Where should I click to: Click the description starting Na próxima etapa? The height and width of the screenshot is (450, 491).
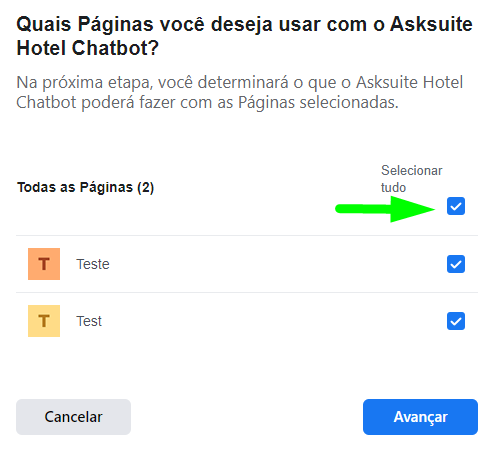click(x=240, y=92)
